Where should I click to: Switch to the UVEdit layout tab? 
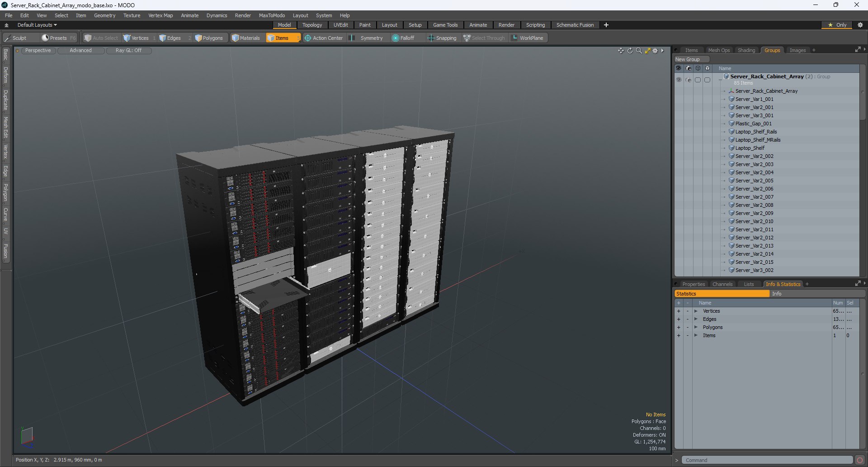(340, 25)
